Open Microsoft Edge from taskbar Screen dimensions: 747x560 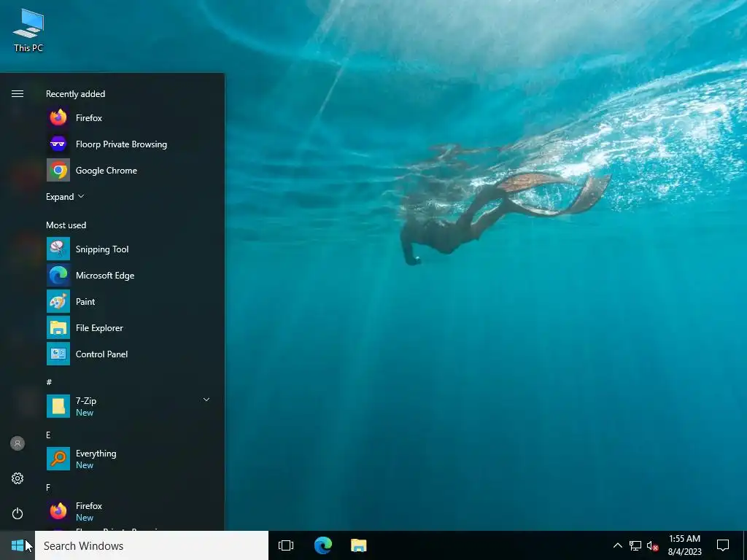pos(322,545)
